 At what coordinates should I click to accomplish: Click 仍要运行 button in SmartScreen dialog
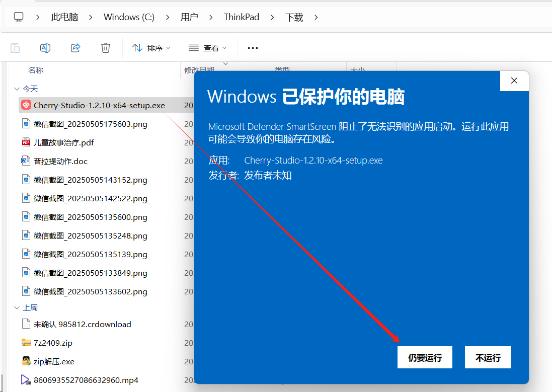pos(425,357)
